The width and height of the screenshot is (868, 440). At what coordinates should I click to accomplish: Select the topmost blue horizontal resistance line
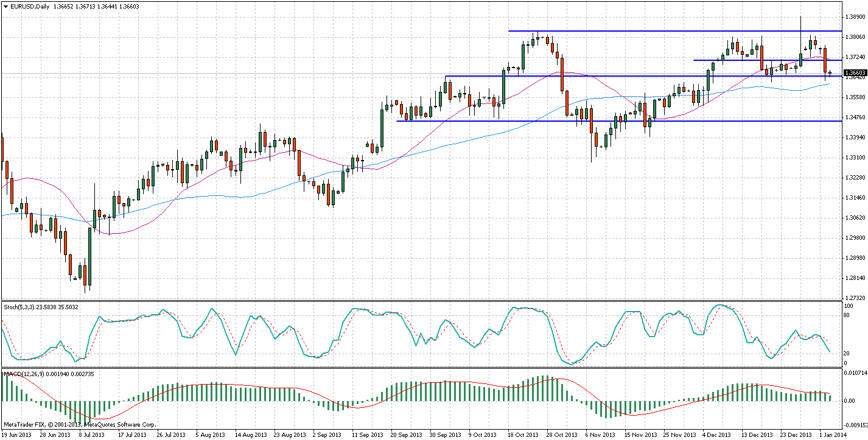tap(609, 31)
